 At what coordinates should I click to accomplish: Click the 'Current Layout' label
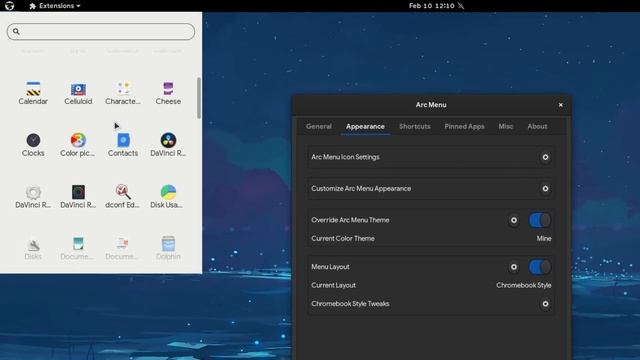[x=333, y=285]
